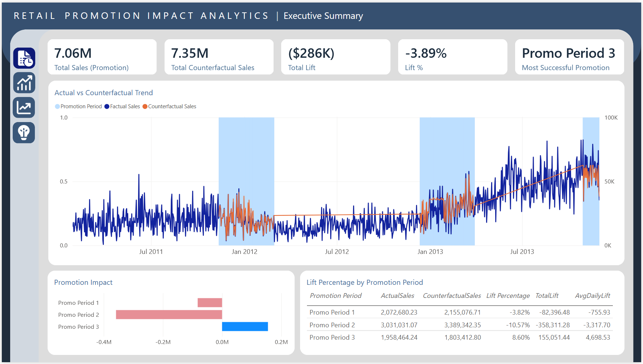The image size is (643, 364).
Task: Sort by TotalLift column header
Action: click(x=547, y=296)
